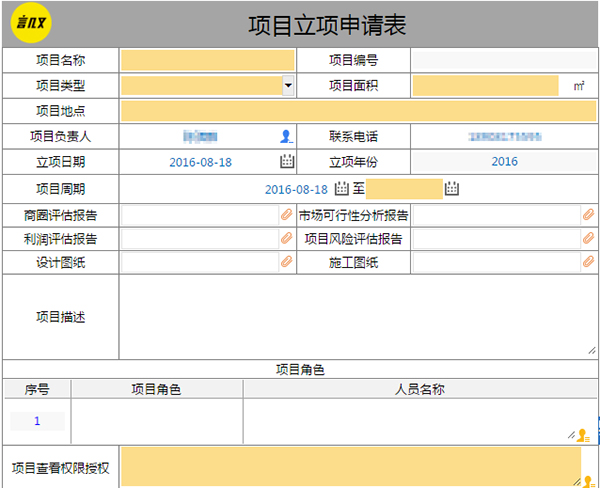
Task: Click into the 项目名称 input field
Action: click(208, 60)
